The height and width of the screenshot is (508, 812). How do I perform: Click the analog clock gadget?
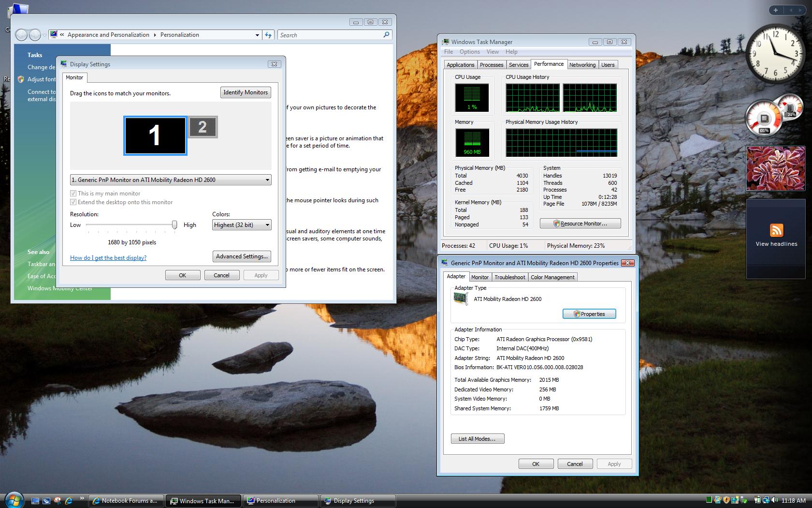coord(776,53)
